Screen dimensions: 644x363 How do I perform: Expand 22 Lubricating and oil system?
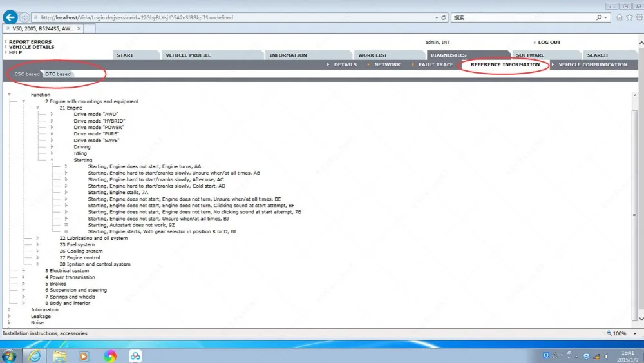click(x=37, y=238)
